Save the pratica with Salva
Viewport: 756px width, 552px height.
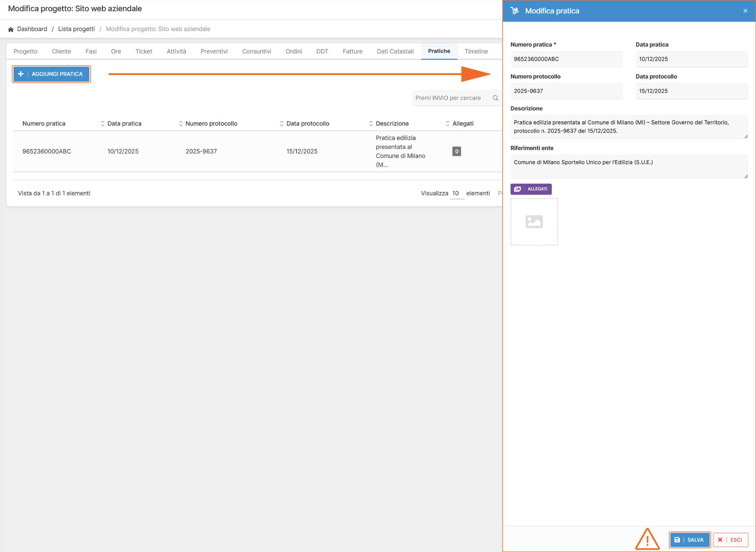point(689,540)
